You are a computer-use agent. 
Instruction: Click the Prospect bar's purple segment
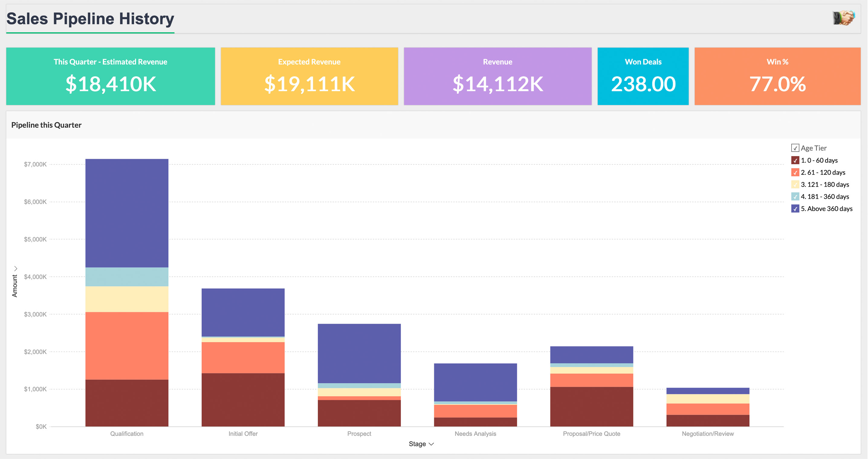tap(359, 353)
